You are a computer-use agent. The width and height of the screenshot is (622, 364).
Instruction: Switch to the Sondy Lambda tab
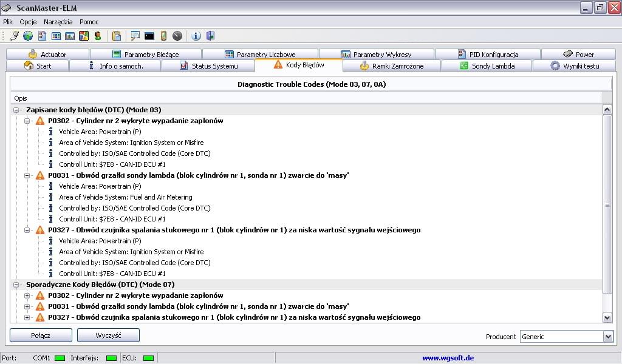pos(487,66)
